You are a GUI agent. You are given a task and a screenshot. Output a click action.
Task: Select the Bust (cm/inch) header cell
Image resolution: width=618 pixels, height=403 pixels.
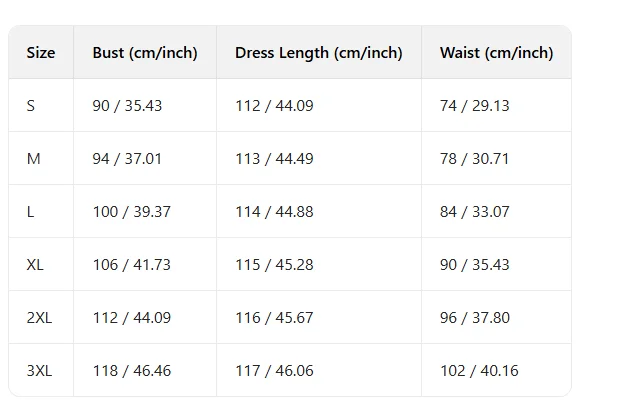(x=145, y=53)
